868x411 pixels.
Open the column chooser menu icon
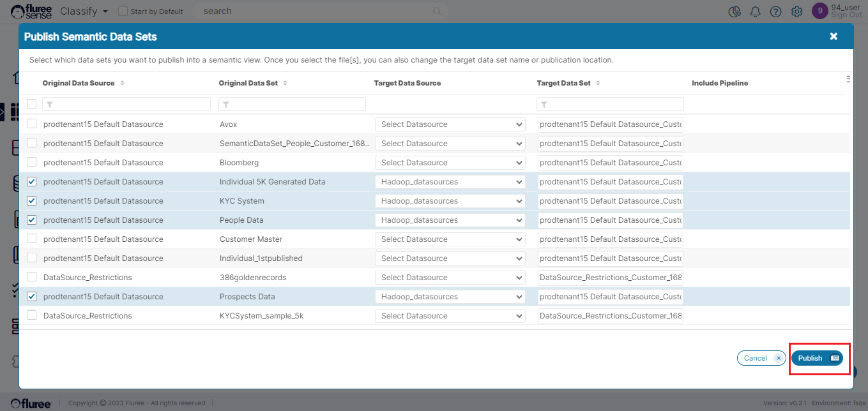848,79
